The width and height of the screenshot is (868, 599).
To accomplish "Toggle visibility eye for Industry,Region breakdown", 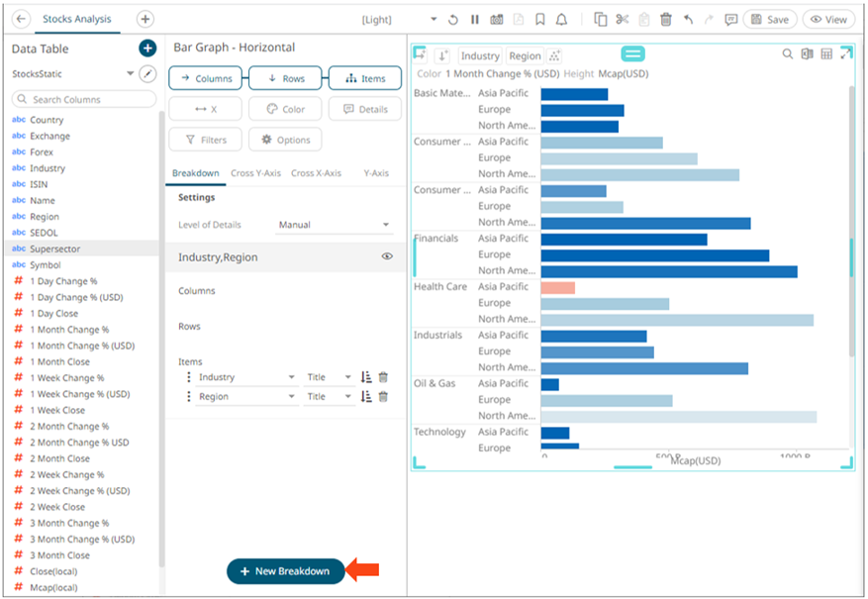I will pyautogui.click(x=387, y=256).
